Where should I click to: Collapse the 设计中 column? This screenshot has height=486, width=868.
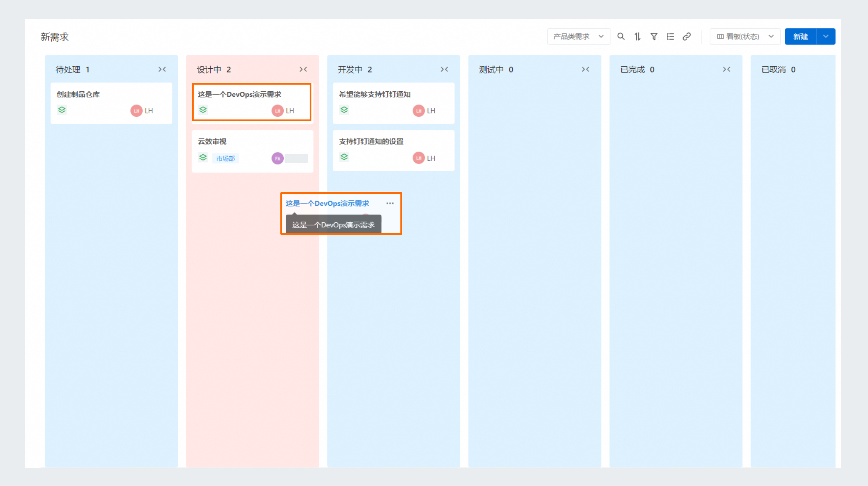pyautogui.click(x=303, y=69)
